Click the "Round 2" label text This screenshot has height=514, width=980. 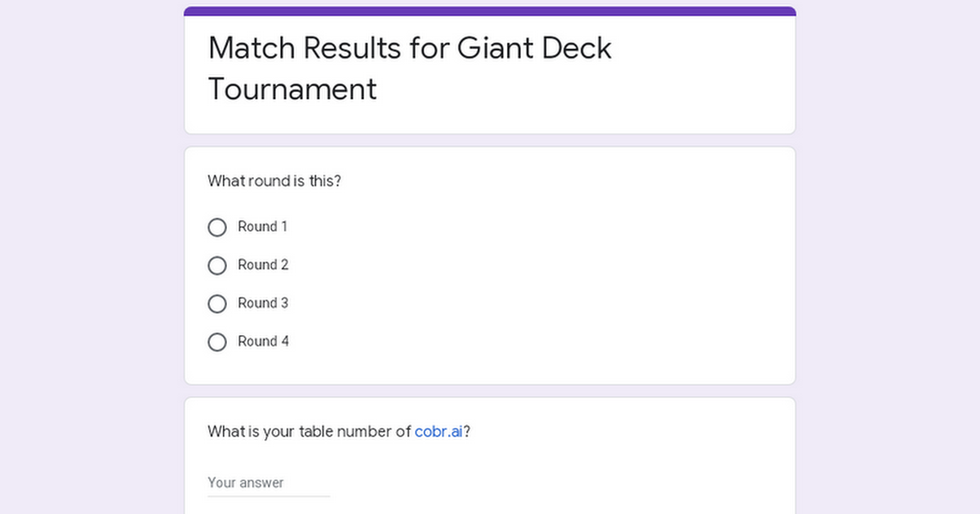[263, 265]
